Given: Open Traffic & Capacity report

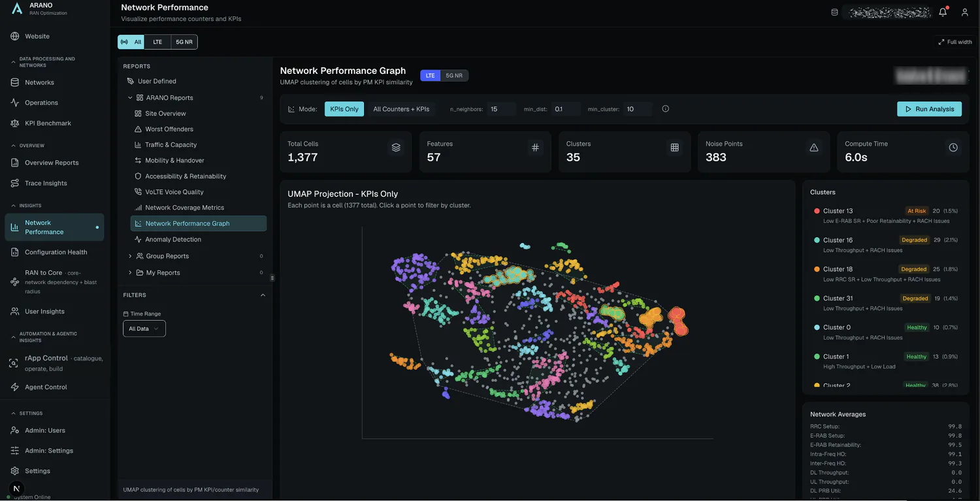Looking at the screenshot, I should [x=199, y=145].
